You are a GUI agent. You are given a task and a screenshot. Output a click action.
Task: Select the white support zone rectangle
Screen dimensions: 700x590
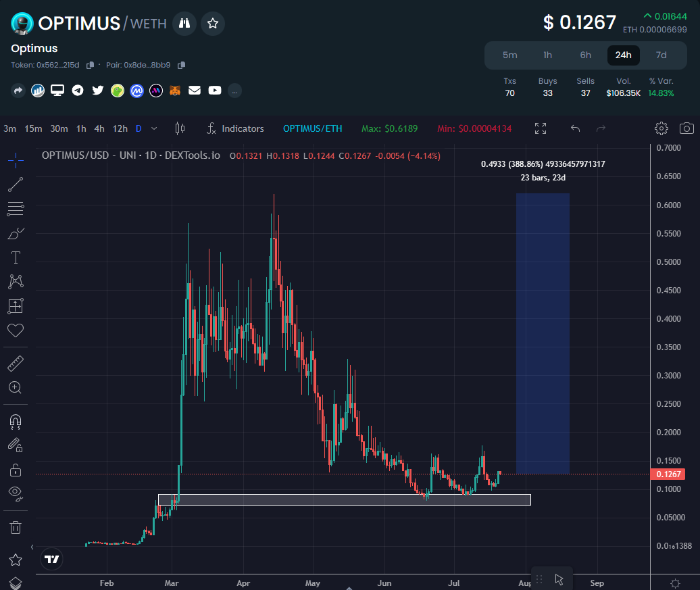point(345,500)
